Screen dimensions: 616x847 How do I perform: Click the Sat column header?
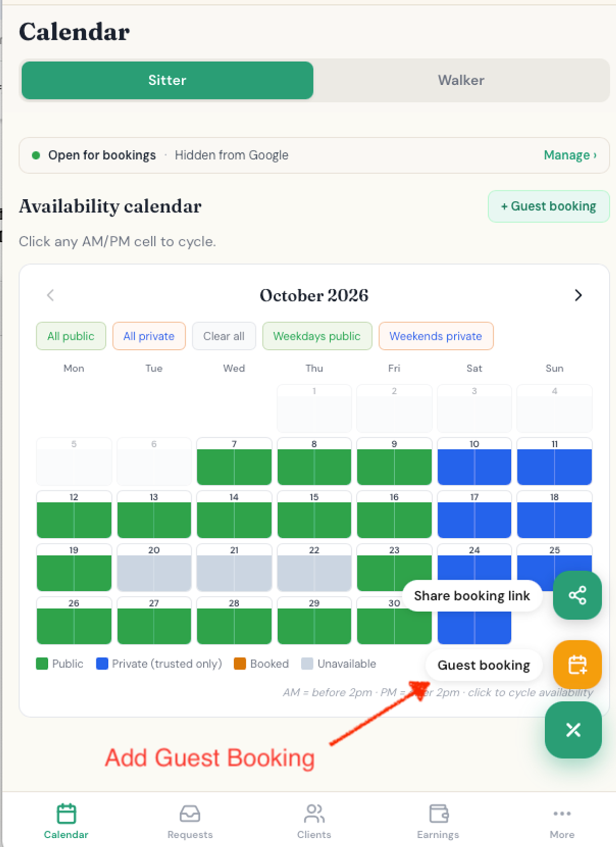(x=474, y=368)
